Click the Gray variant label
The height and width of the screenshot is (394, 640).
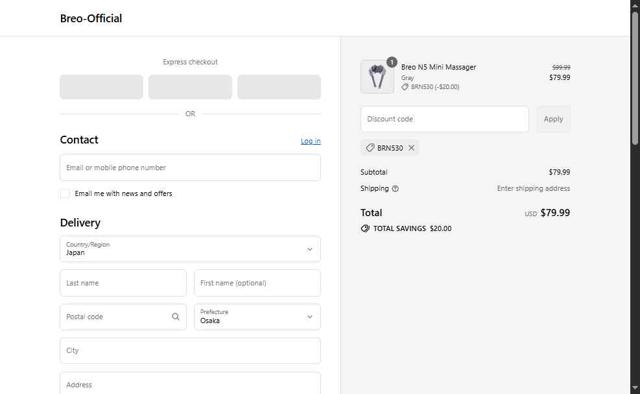[407, 78]
